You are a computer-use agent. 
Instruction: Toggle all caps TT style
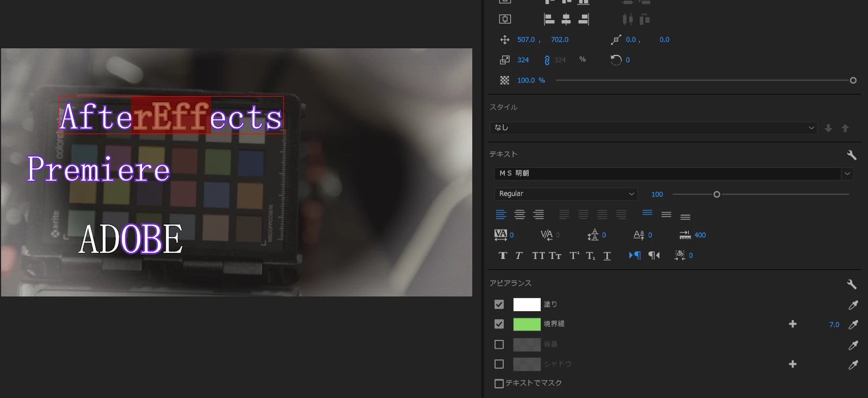pyautogui.click(x=538, y=255)
